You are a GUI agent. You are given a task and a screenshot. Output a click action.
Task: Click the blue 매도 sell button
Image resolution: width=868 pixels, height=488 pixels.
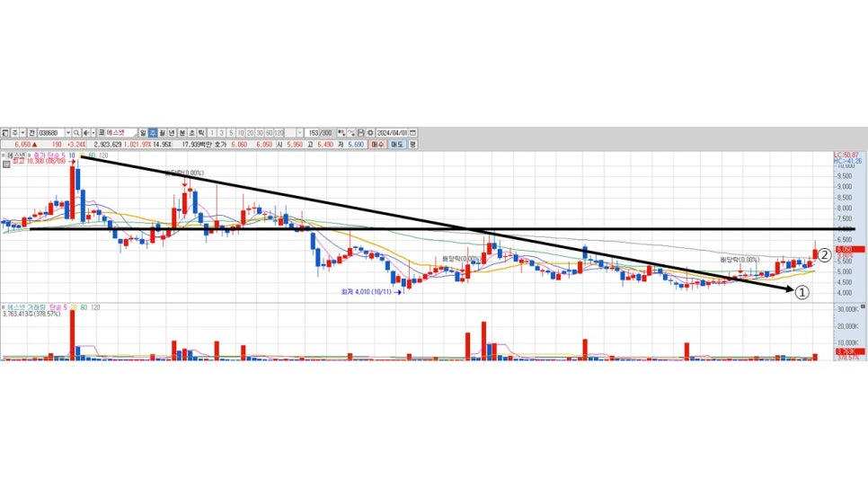coord(397,145)
